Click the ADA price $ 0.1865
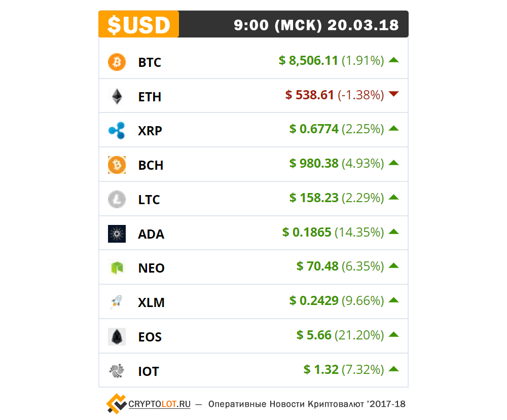 [307, 233]
